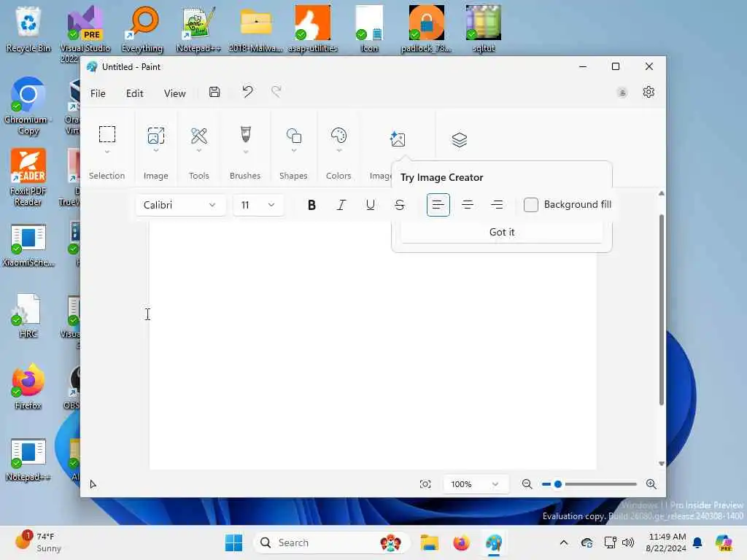Expand the Selection options chevron
Image resolution: width=747 pixels, height=560 pixels.
pyautogui.click(x=107, y=152)
